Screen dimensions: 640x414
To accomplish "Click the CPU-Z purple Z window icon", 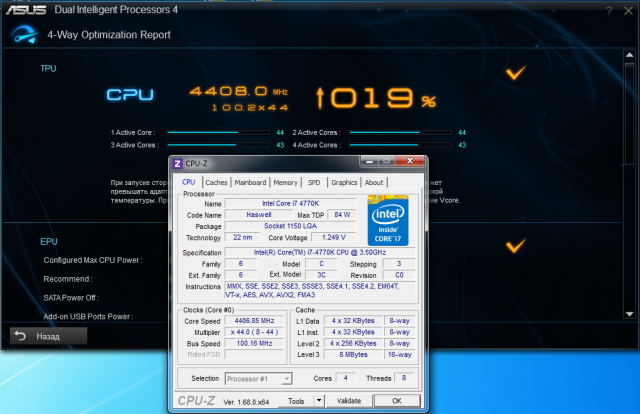I will (177, 164).
